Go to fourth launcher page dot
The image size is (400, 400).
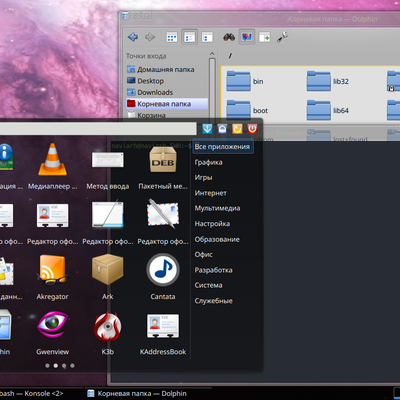pos(72,366)
